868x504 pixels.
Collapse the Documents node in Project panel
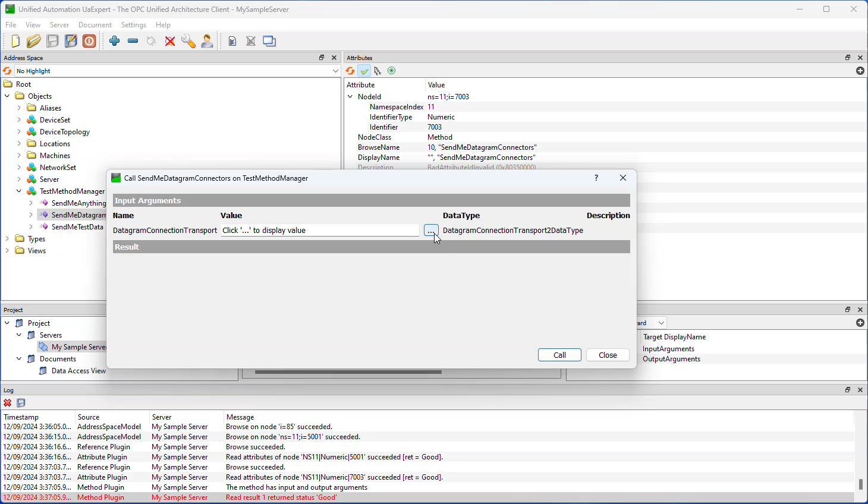pyautogui.click(x=19, y=359)
